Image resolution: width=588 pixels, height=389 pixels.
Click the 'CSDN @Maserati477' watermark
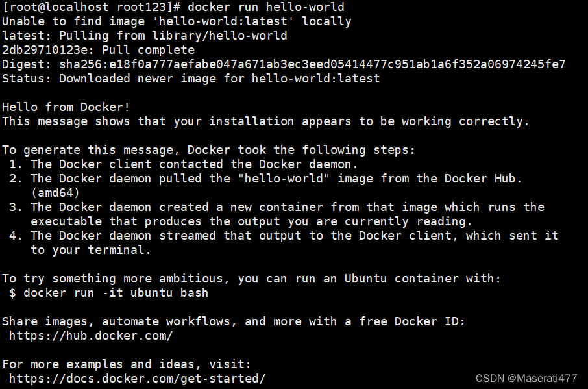tap(526, 378)
